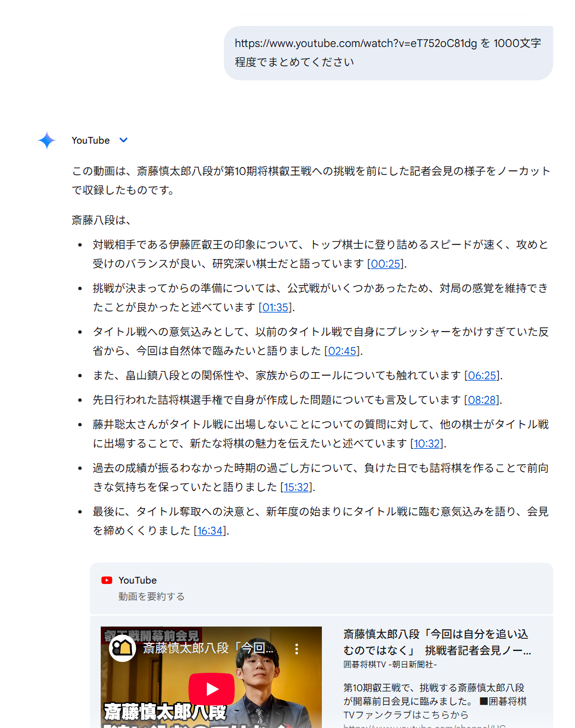575x728 pixels.
Task: Jump to timestamp 00:25
Action: point(385,264)
